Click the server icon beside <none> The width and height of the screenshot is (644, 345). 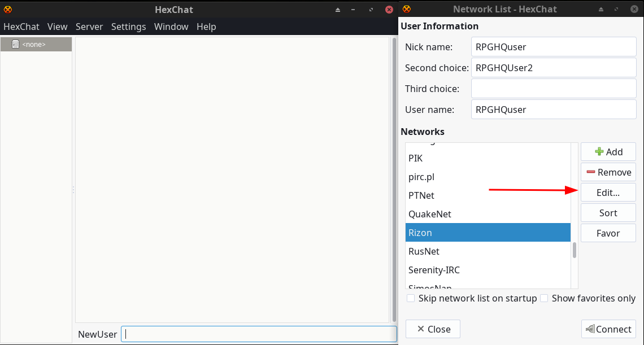15,45
